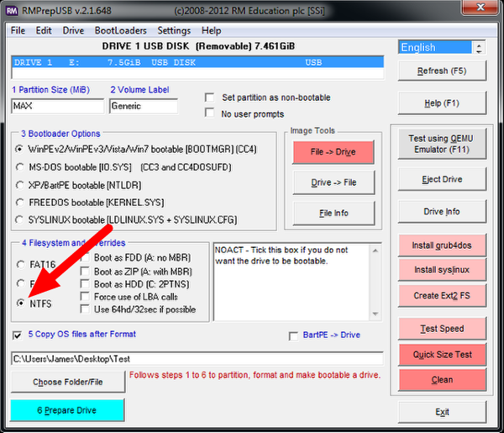Select FREEDOS bootable KERNEL.SYS option

tap(20, 203)
